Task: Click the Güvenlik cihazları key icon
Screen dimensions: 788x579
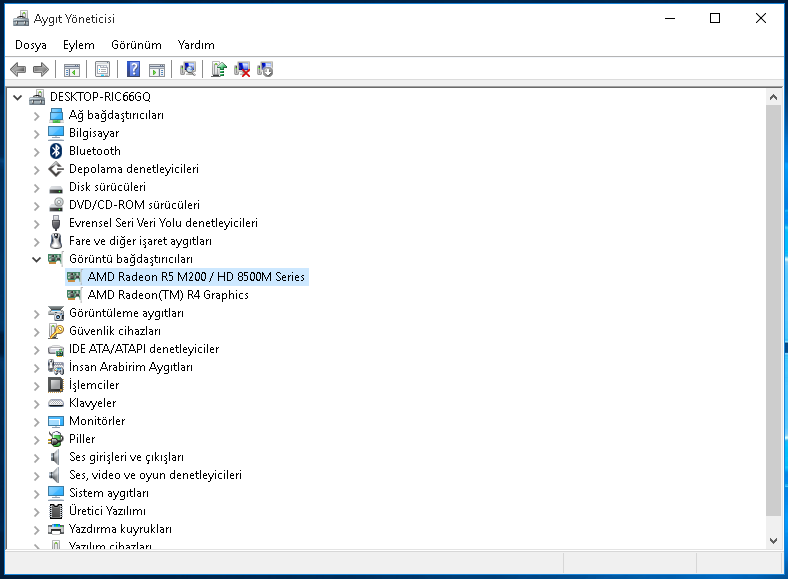Action: click(x=56, y=331)
